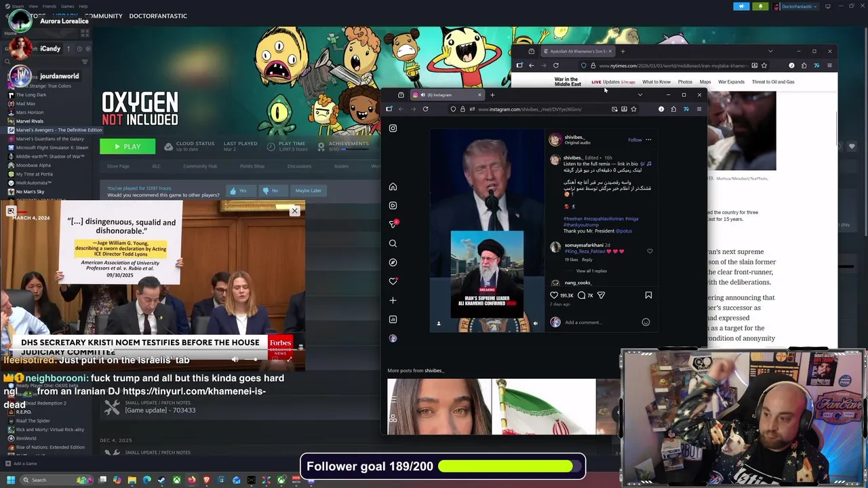Screen dimensions: 868x488
Task: Open Instagram Explore compass icon
Action: 393,262
